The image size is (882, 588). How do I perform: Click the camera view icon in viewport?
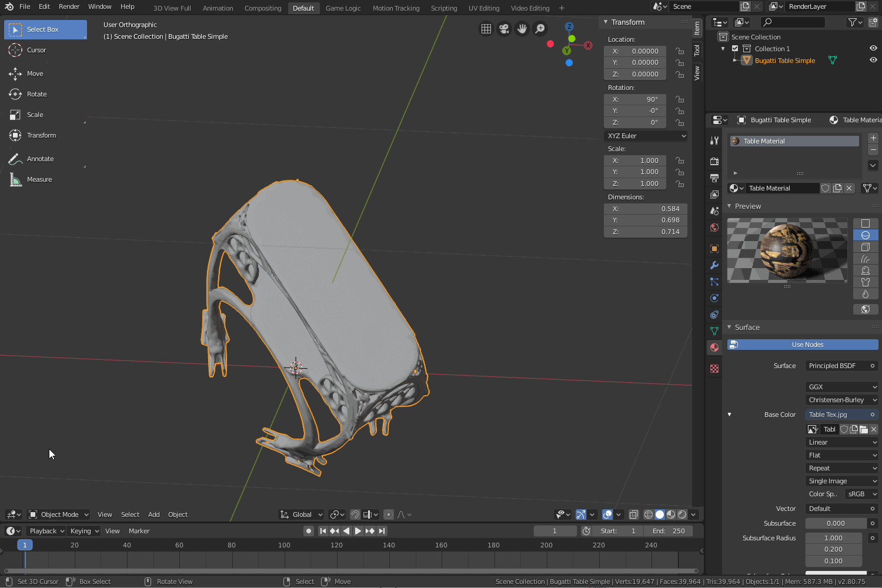[504, 29]
